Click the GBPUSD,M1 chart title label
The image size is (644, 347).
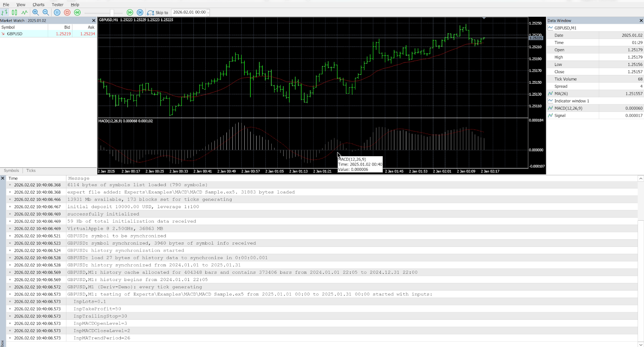tap(136, 20)
